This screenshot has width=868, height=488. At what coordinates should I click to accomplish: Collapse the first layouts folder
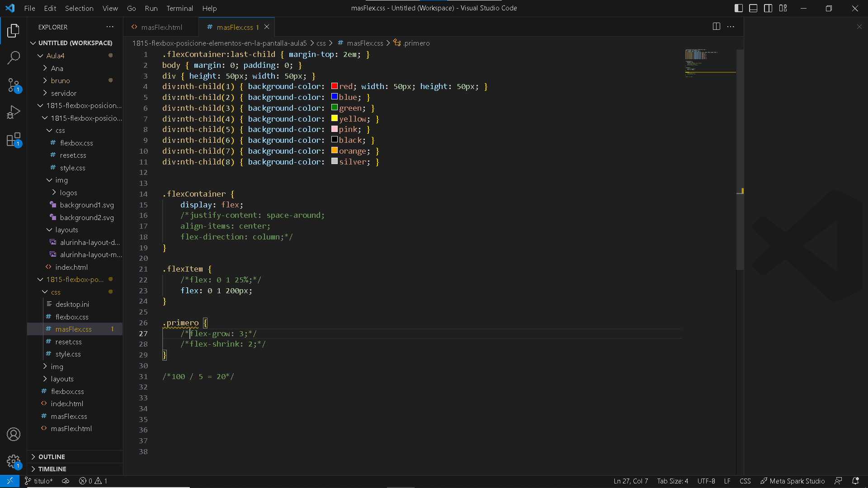click(x=75, y=230)
